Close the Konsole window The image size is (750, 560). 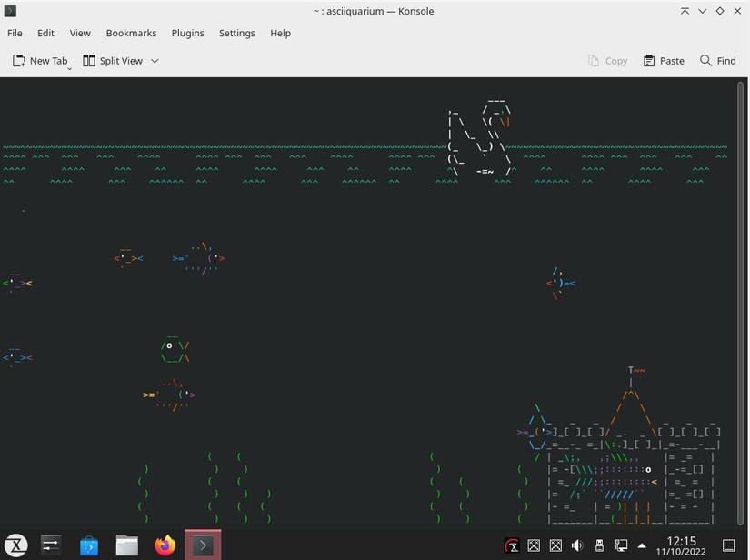[x=737, y=11]
